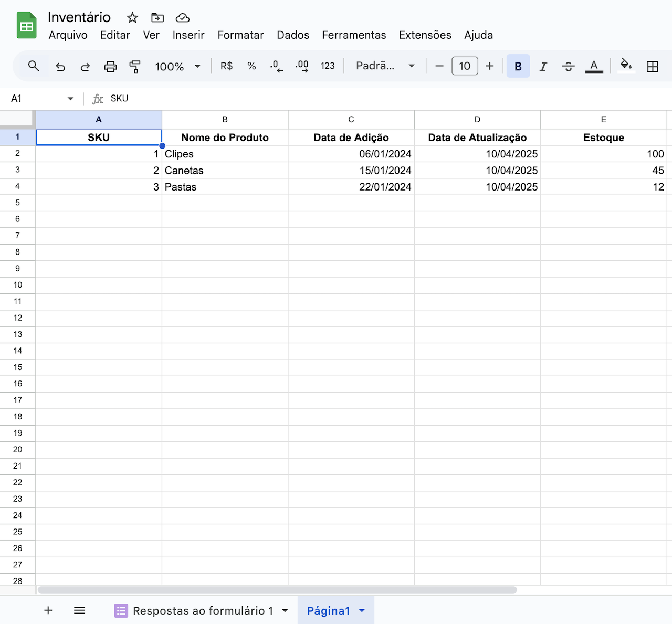Click the font size input field
Image resolution: width=672 pixels, height=624 pixels.
click(465, 66)
